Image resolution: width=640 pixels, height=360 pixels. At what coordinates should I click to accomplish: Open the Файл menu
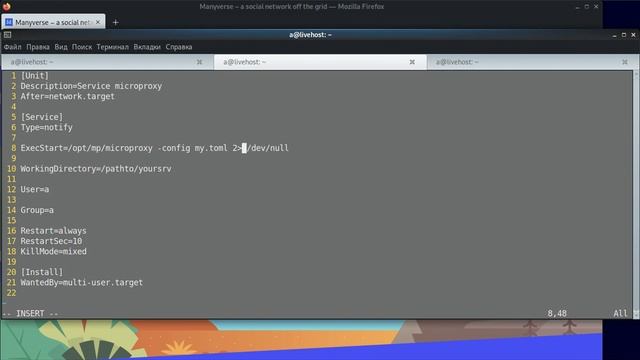[12, 47]
